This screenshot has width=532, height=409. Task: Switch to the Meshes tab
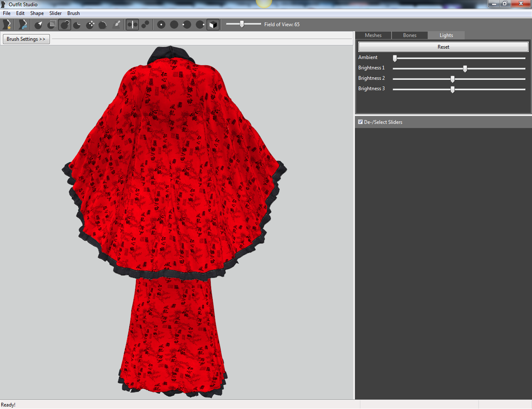click(373, 35)
